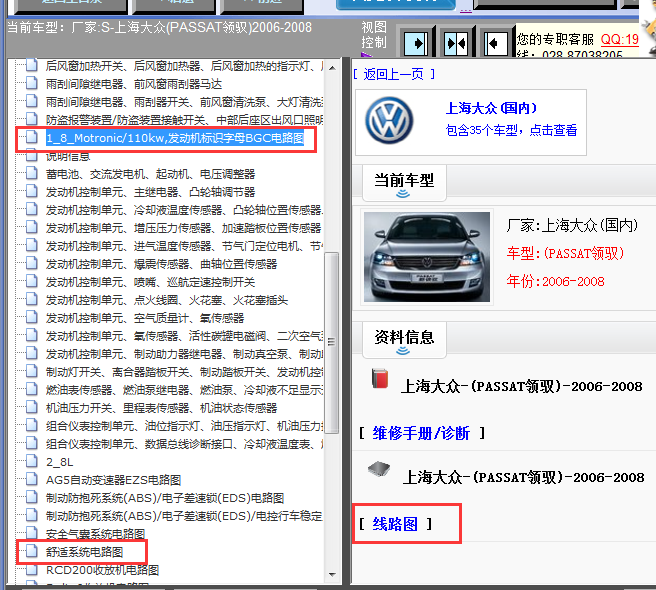Click page icon beside 1_8_Motronic/110kw entry
This screenshot has width=656, height=590.
[x=31, y=137]
